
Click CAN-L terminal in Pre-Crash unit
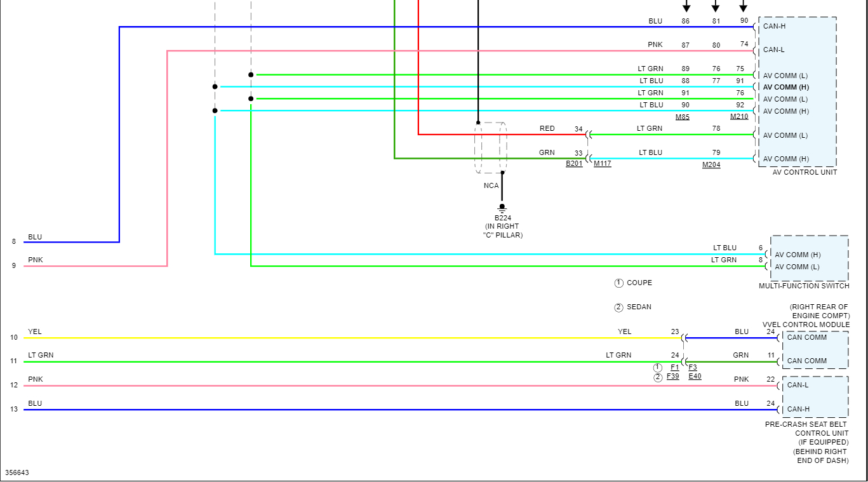[x=798, y=385]
